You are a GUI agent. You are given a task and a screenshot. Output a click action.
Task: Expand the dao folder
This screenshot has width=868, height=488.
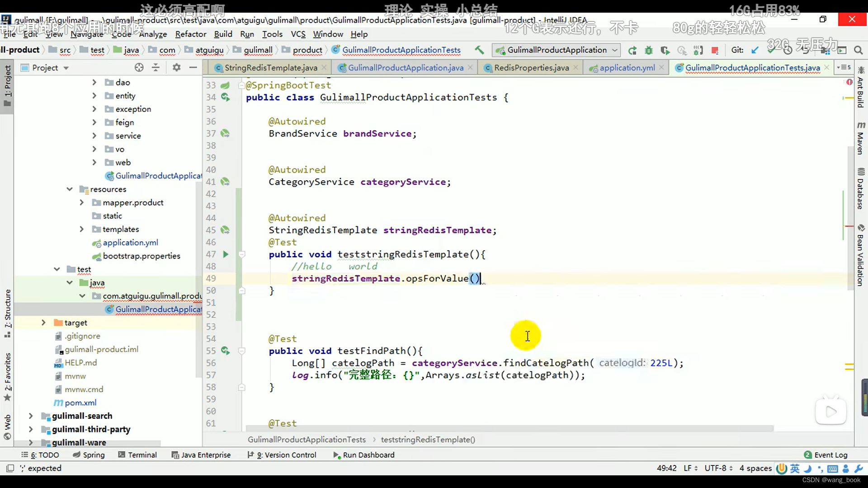94,82
